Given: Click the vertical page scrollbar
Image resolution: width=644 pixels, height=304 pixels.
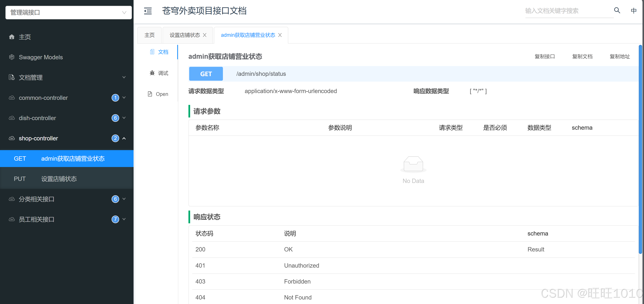Looking at the screenshot, I should coord(640,149).
